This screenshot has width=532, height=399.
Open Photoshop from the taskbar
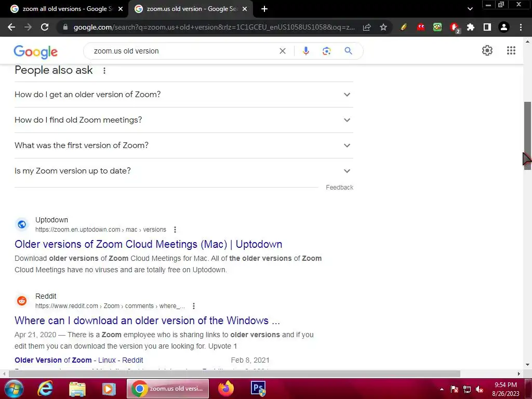258,389
